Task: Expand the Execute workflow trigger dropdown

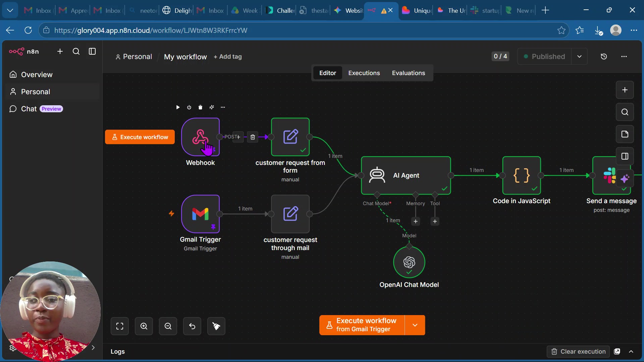Action: (415, 325)
